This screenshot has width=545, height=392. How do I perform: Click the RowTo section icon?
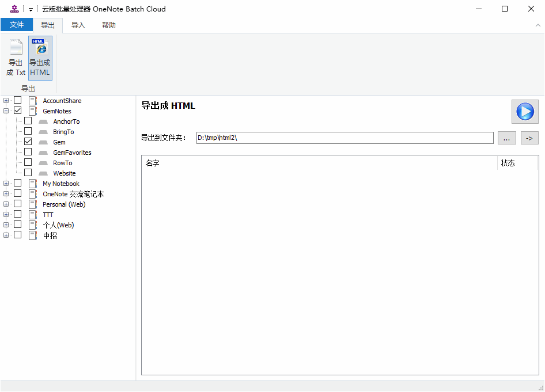(43, 163)
